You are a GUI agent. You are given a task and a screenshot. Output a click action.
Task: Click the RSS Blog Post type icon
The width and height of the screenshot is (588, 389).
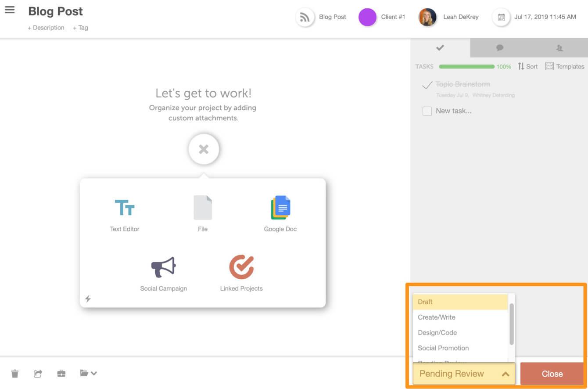pyautogui.click(x=305, y=18)
